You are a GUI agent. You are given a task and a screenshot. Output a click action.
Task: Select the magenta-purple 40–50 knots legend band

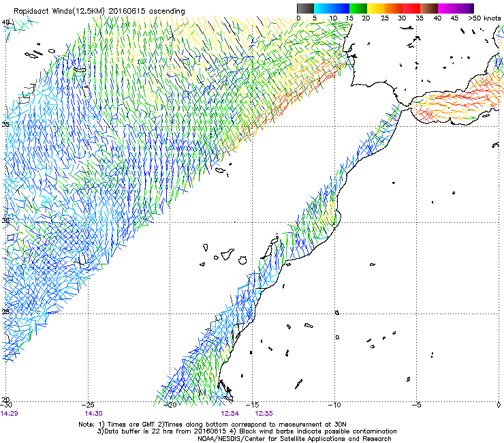coord(456,8)
